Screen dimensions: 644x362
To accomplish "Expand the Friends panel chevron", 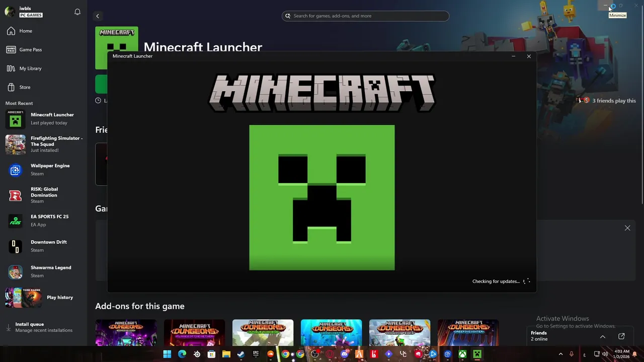I will pos(603,336).
